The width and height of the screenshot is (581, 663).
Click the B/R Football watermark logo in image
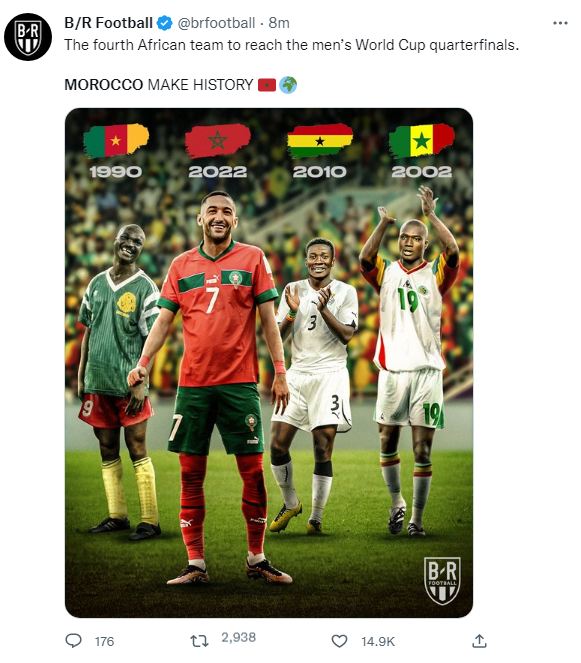(442, 581)
